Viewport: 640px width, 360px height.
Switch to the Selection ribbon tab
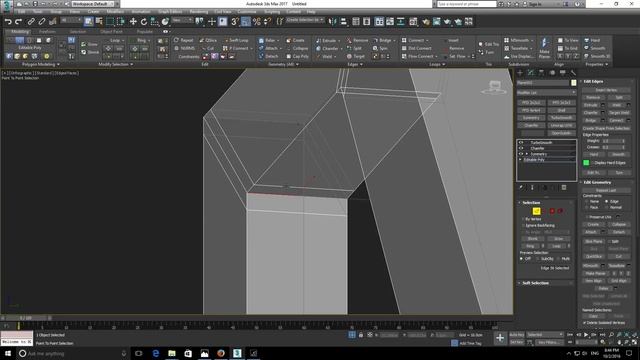(78, 31)
